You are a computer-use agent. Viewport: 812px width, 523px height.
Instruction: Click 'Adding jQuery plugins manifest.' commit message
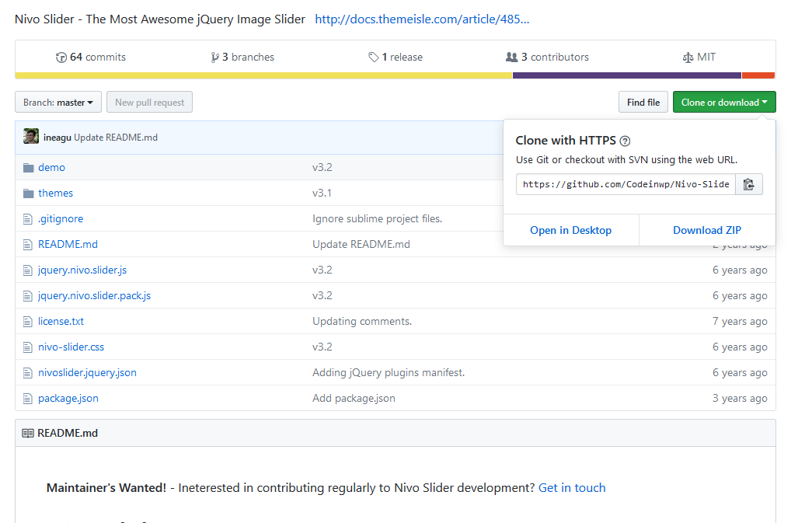389,372
